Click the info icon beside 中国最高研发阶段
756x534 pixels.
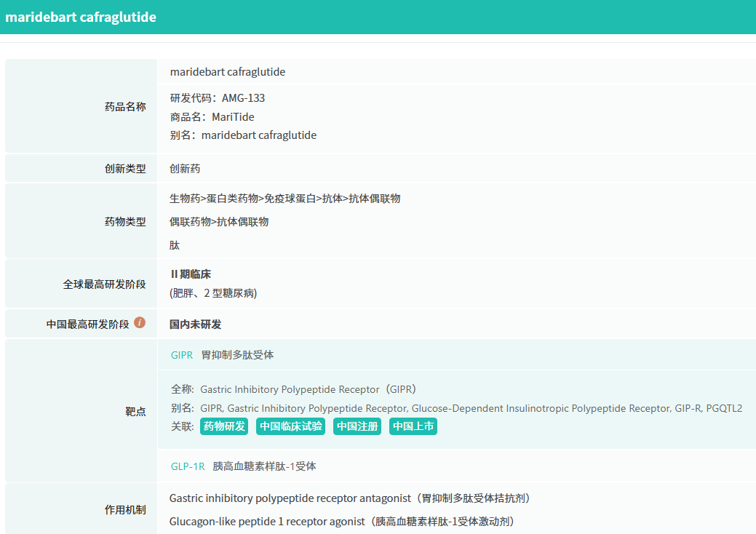140,322
